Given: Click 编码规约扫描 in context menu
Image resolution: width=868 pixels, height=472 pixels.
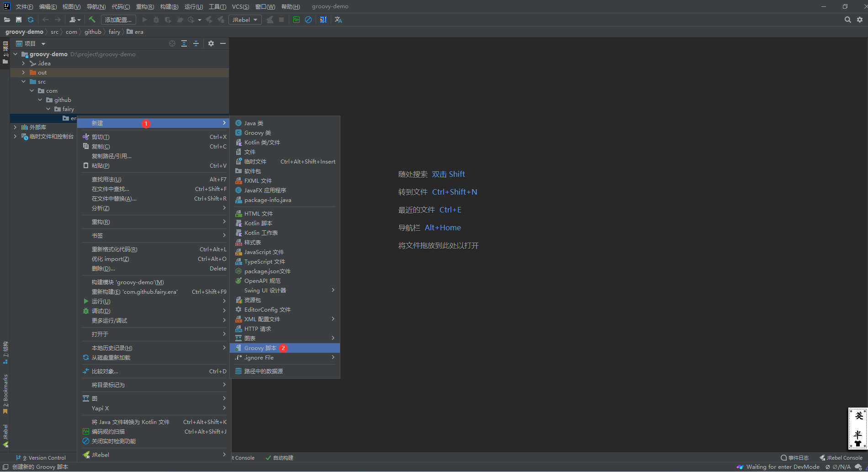Looking at the screenshot, I should [x=154, y=431].
